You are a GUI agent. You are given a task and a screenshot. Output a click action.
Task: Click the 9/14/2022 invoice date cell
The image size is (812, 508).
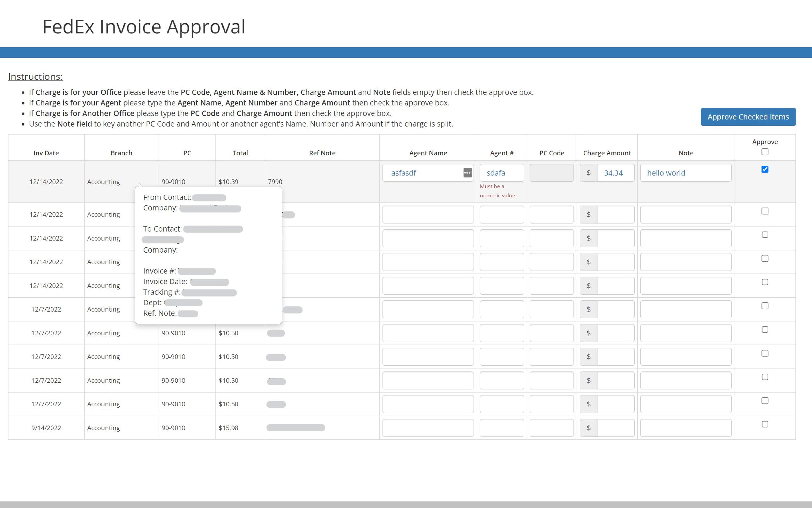click(x=46, y=428)
